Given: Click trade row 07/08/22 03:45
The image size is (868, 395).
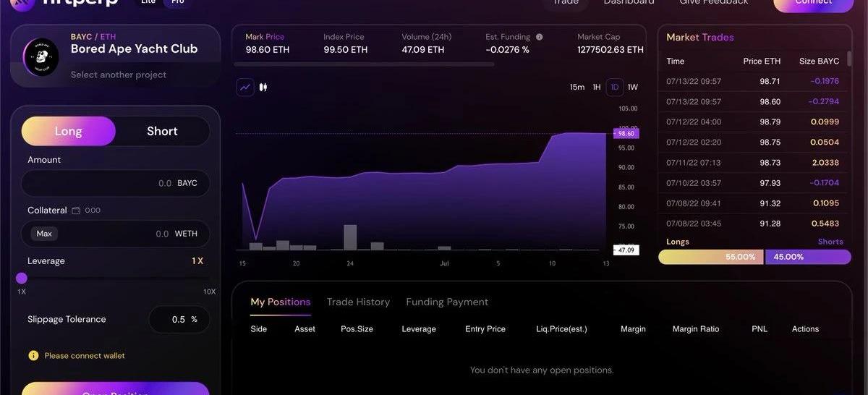Looking at the screenshot, I should (x=754, y=224).
